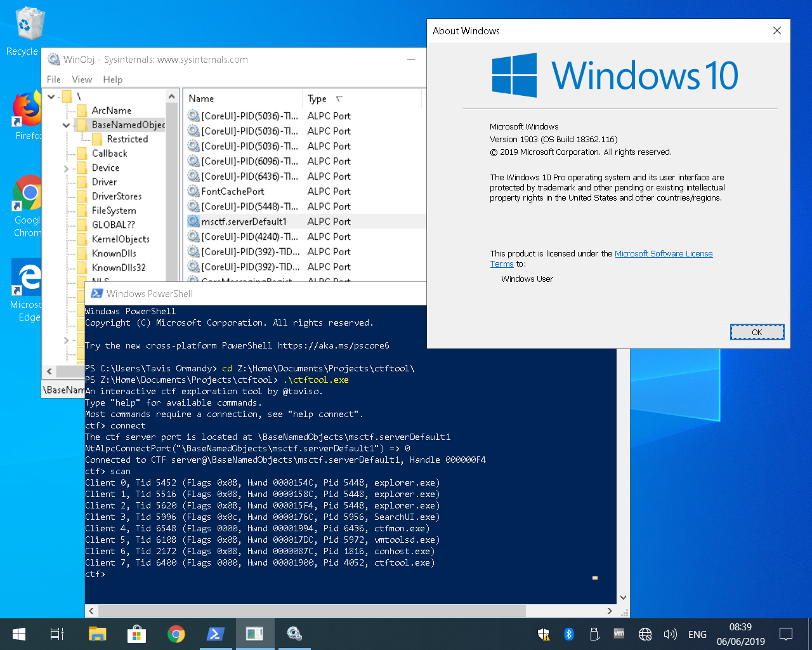Open the volume control in the system tray
Screen dimensions: 812x650
click(670, 633)
